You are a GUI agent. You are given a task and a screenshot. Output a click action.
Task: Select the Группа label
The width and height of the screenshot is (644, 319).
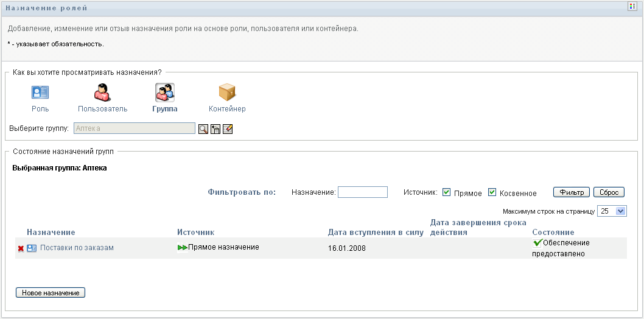tap(165, 109)
